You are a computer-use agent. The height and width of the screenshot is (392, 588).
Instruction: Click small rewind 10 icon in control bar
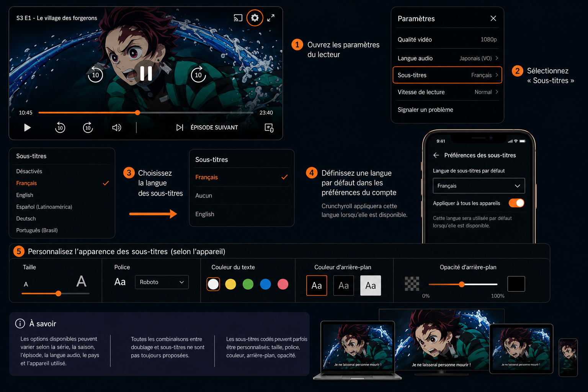click(x=60, y=127)
